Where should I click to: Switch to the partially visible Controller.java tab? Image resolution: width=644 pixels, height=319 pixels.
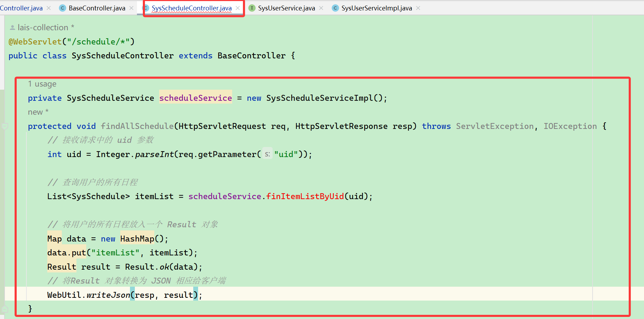21,8
